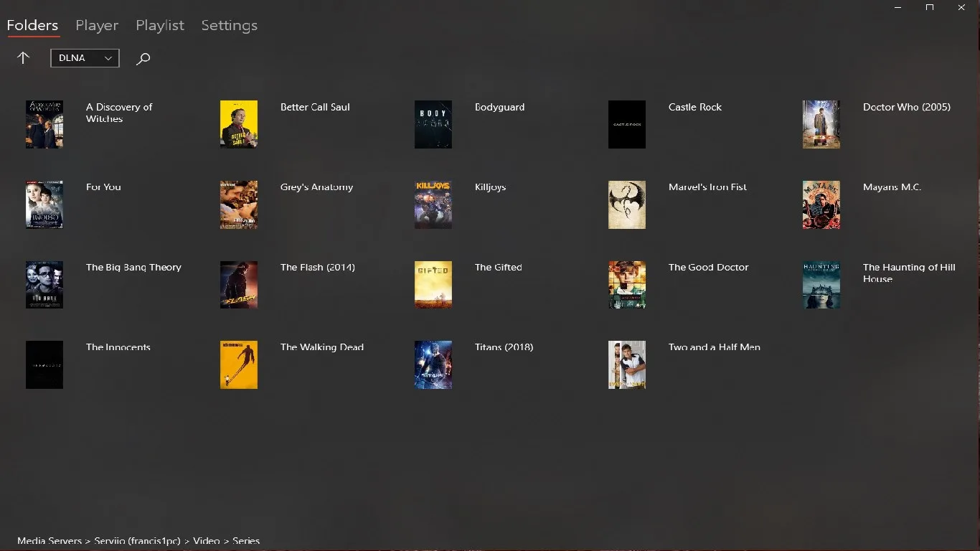Select the 'Better Call Saul' title text
Screen dimensions: 980x551
tap(315, 107)
